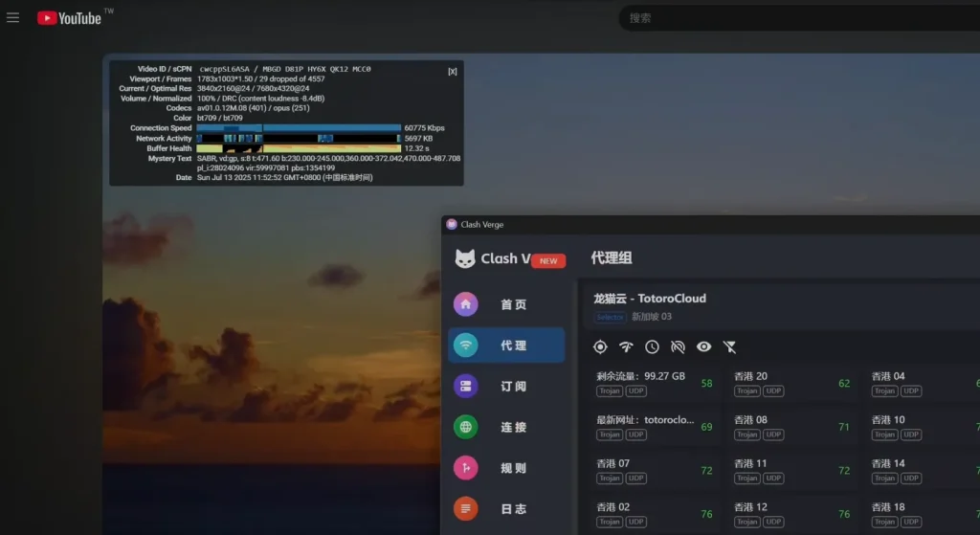Open the 日志 logs page
The height and width of the screenshot is (535, 980).
506,509
